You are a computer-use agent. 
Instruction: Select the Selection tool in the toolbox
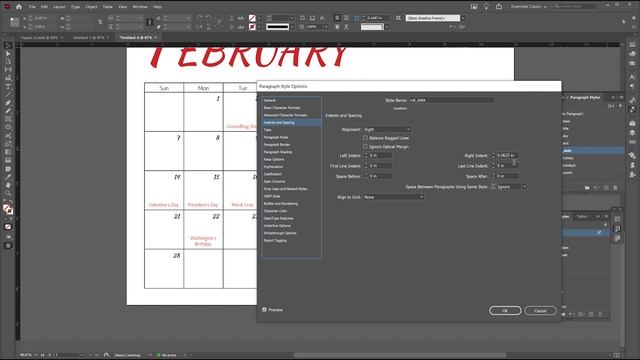[8, 45]
